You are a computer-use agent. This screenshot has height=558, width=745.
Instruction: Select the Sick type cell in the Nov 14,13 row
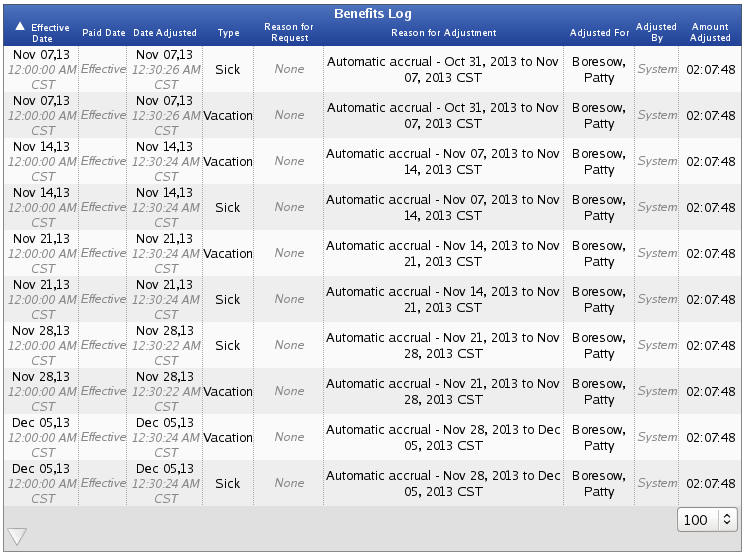tap(228, 208)
